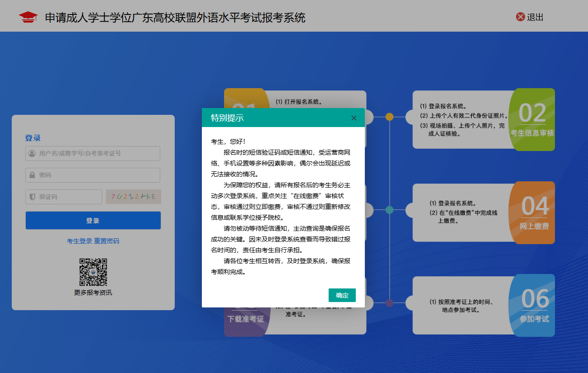The height and width of the screenshot is (373, 588).
Task: Click the purple 下载准考证 step badge
Action: tap(245, 320)
